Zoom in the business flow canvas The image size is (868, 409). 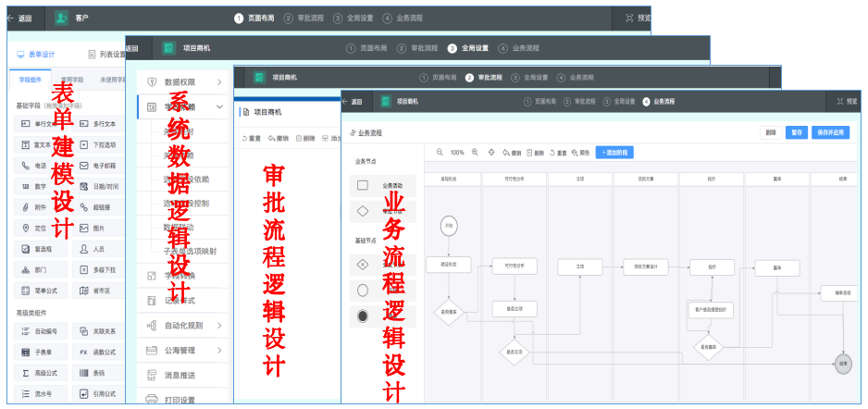click(475, 152)
